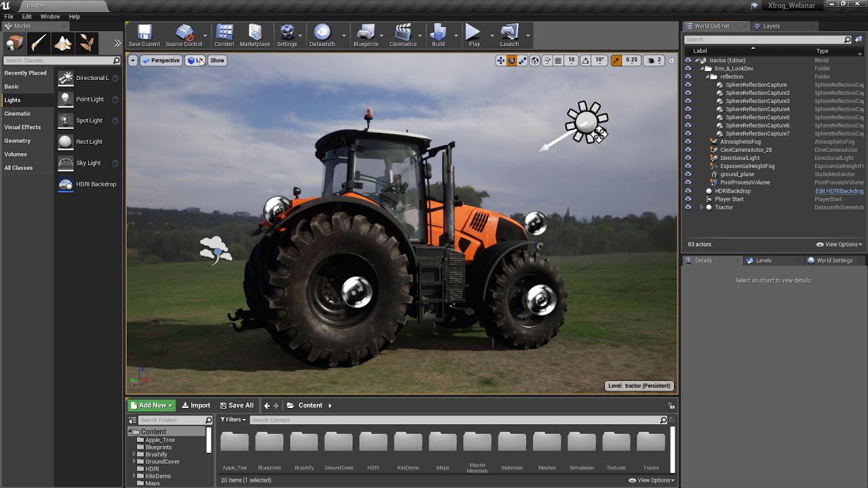The width and height of the screenshot is (868, 488).
Task: Click the viewport Show button
Action: coord(217,60)
